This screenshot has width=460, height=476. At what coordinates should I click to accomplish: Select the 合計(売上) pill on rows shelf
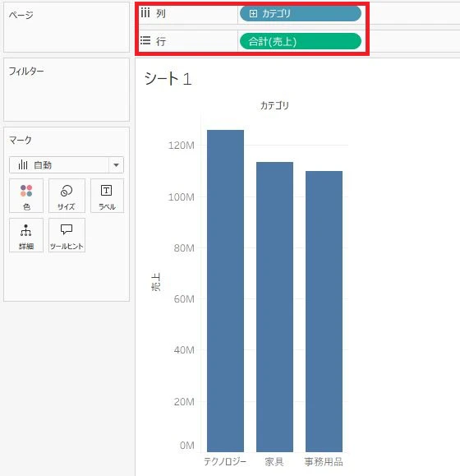click(x=300, y=41)
